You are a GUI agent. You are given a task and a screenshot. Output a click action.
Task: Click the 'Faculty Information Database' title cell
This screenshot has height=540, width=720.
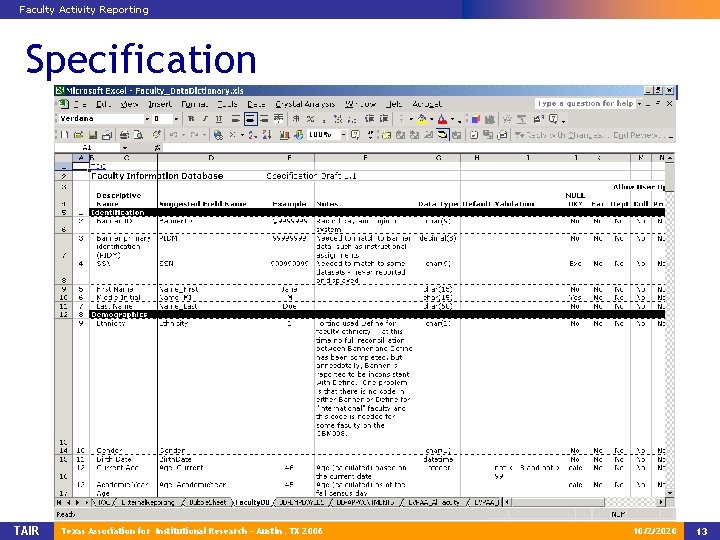tap(157, 176)
